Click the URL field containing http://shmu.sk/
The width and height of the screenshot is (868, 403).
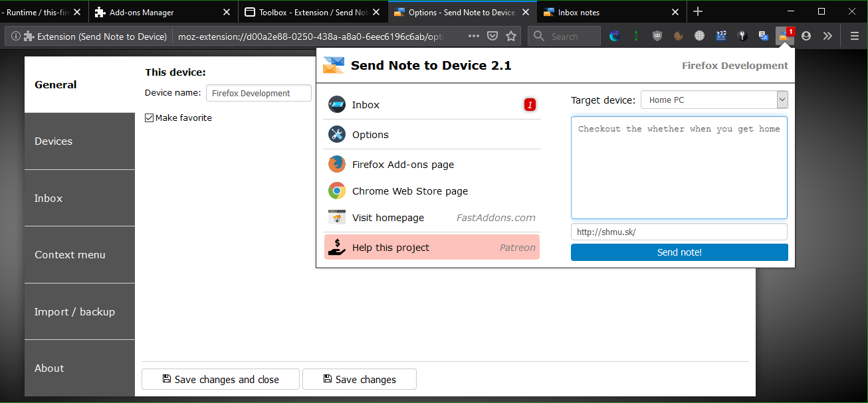pyautogui.click(x=679, y=232)
